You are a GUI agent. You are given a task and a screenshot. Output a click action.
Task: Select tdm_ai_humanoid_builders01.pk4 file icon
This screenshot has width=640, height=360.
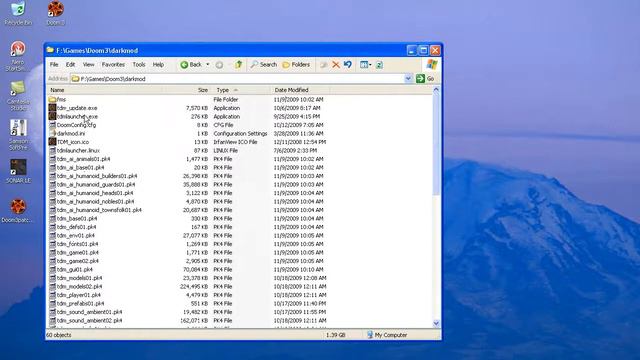point(52,176)
